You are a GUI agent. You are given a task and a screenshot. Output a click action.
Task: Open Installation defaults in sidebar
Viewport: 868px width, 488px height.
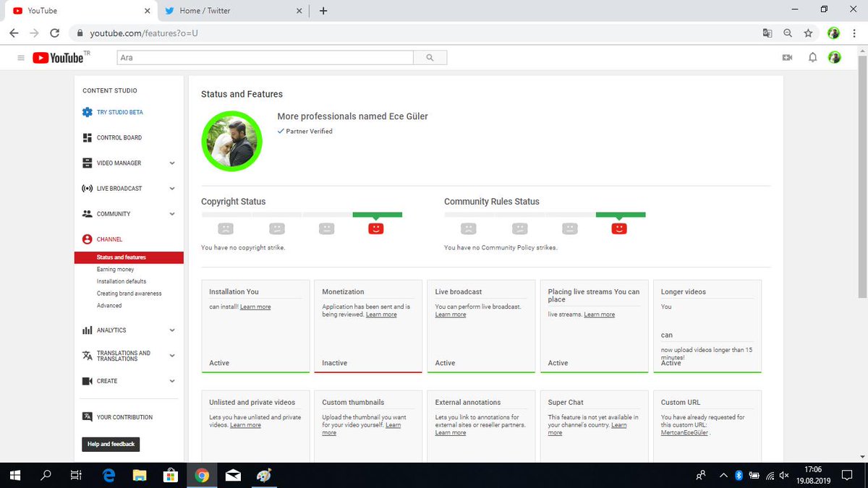(x=122, y=281)
